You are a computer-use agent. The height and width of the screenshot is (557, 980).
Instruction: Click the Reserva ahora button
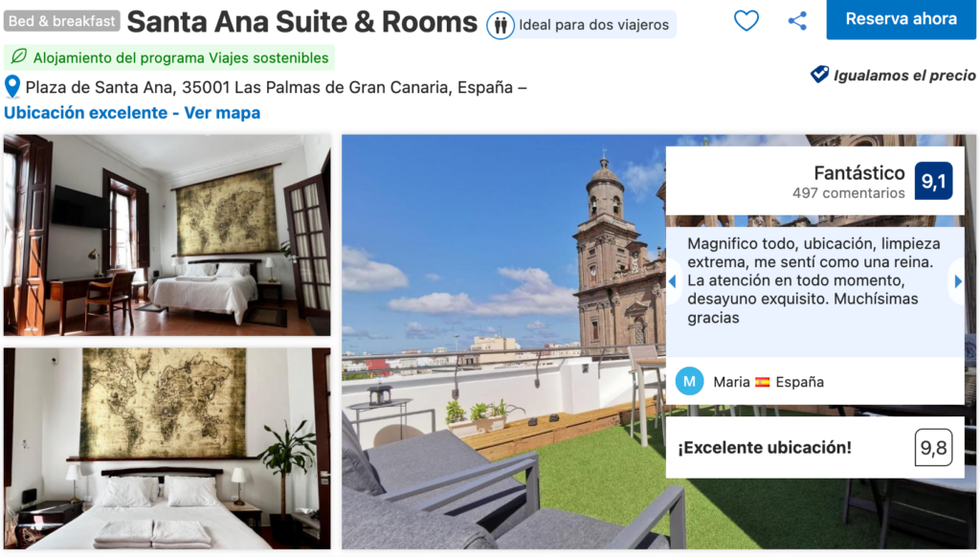click(901, 19)
